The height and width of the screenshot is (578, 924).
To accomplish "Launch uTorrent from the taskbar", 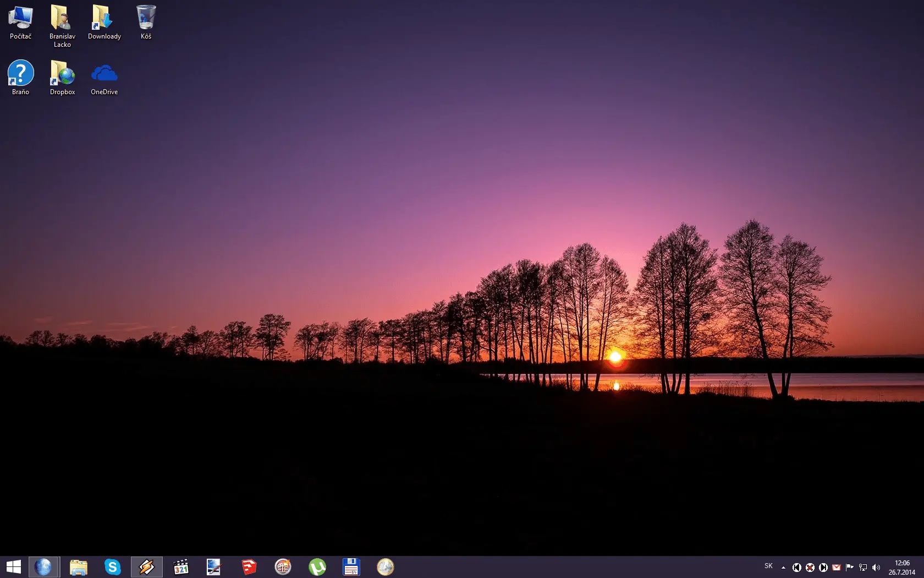I will coord(317,567).
